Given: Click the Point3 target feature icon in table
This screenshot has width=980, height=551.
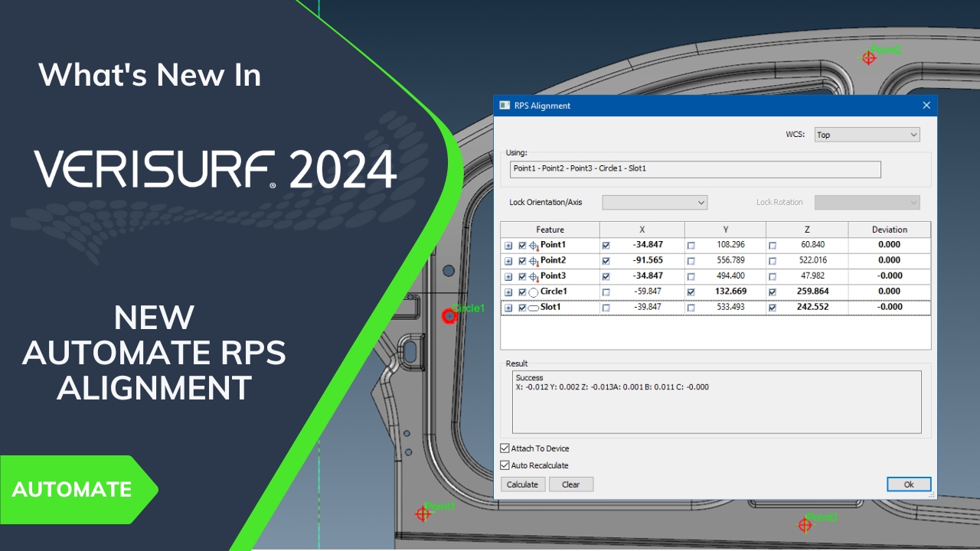Looking at the screenshot, I should (534, 276).
